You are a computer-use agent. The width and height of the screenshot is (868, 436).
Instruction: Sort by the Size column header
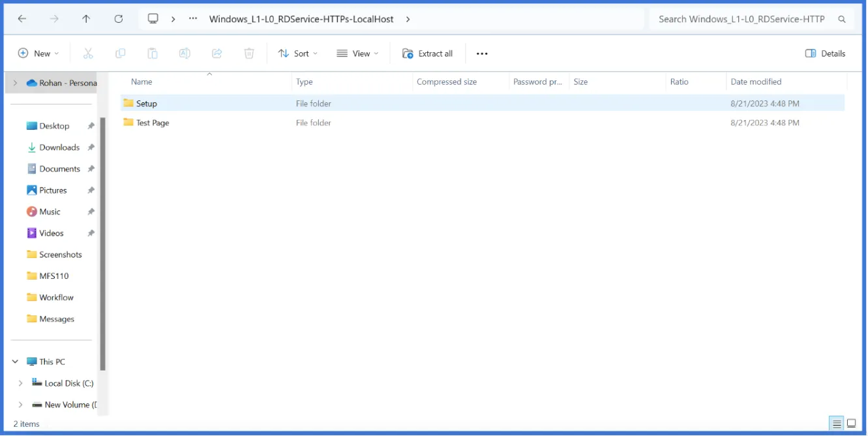[x=580, y=81]
